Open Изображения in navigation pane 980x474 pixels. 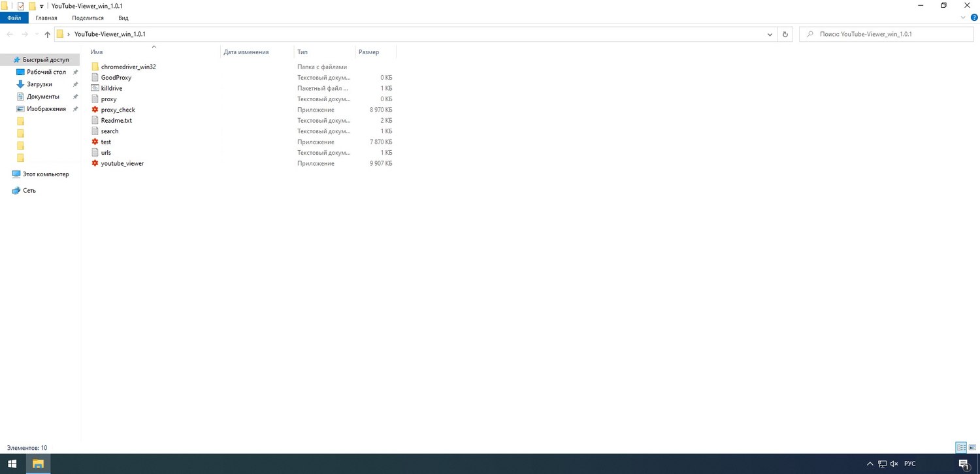pyautogui.click(x=46, y=109)
